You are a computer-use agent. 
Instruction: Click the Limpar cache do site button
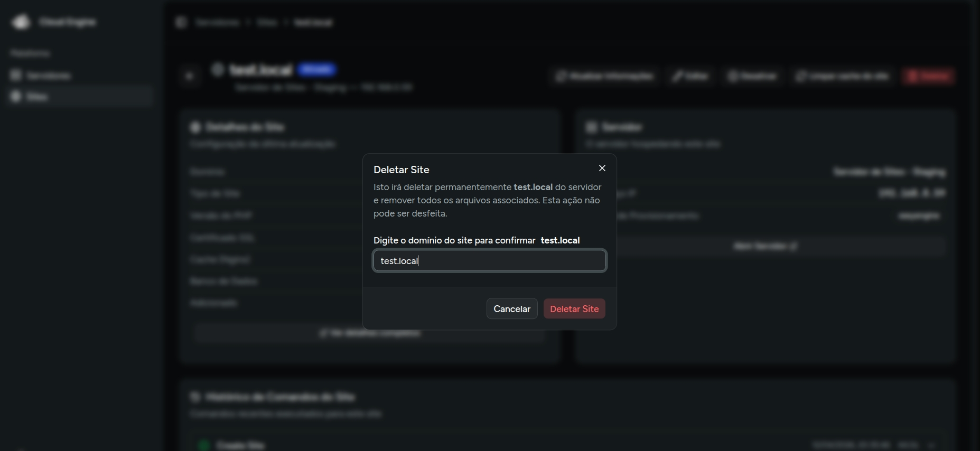(843, 77)
